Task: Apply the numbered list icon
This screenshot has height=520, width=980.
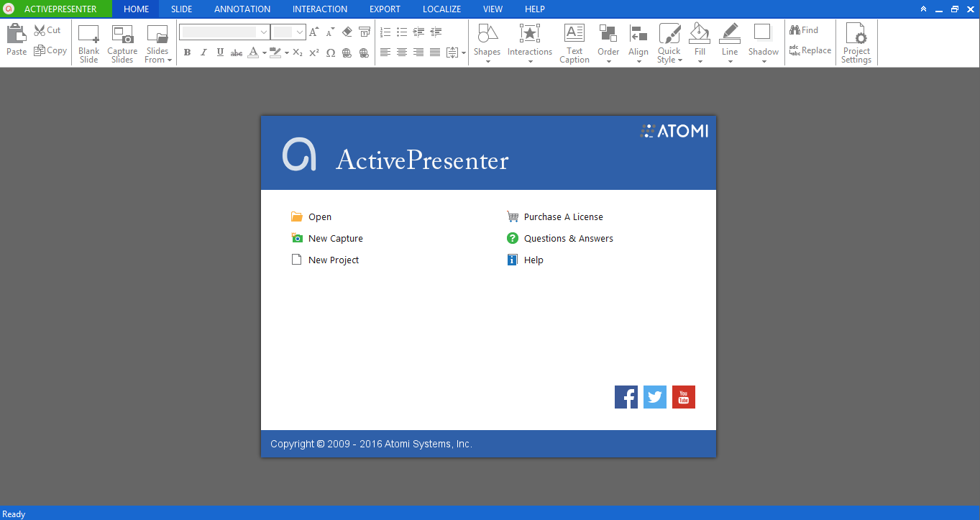Action: pos(385,32)
